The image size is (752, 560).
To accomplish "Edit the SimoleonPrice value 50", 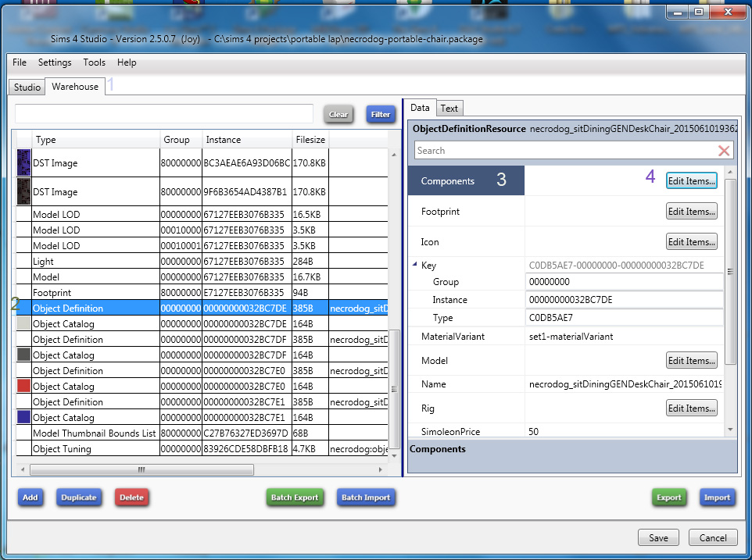I will coord(624,431).
